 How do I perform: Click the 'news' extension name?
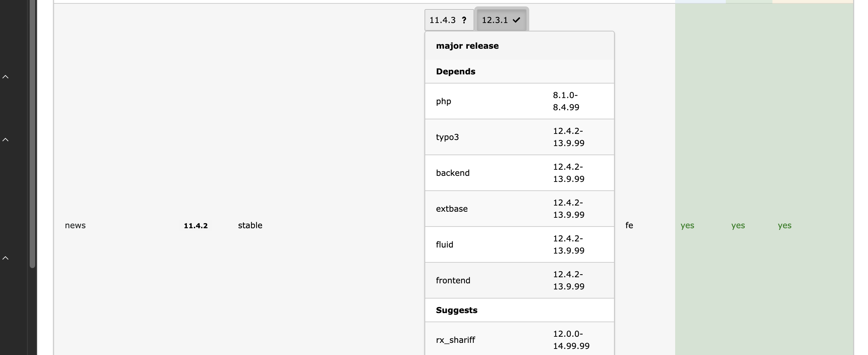[x=75, y=226]
